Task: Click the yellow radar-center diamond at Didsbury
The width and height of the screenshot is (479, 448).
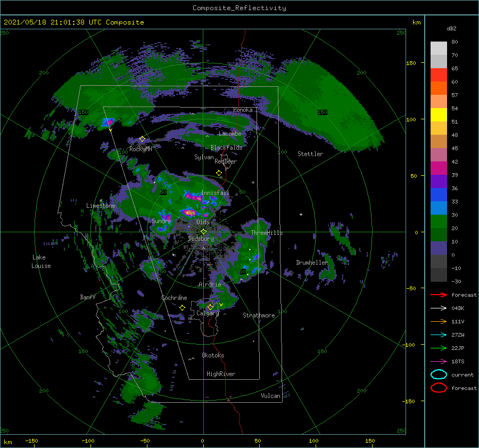Action: pyautogui.click(x=203, y=232)
